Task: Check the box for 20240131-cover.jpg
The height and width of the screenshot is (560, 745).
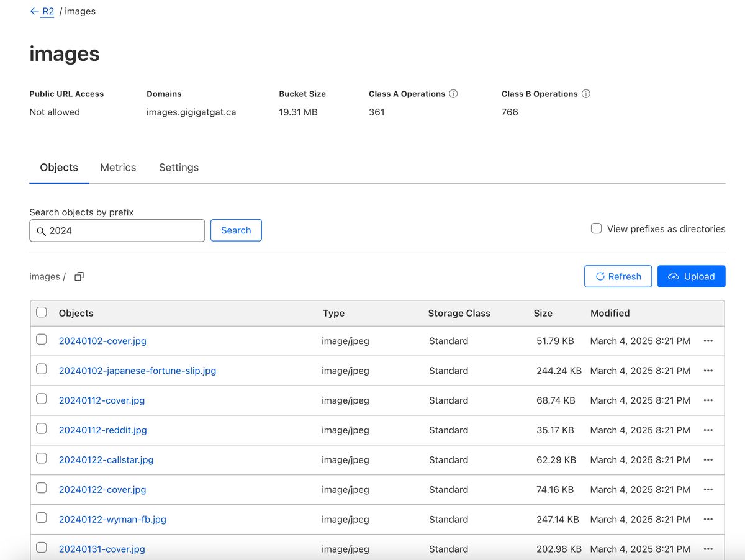Action: (x=41, y=548)
